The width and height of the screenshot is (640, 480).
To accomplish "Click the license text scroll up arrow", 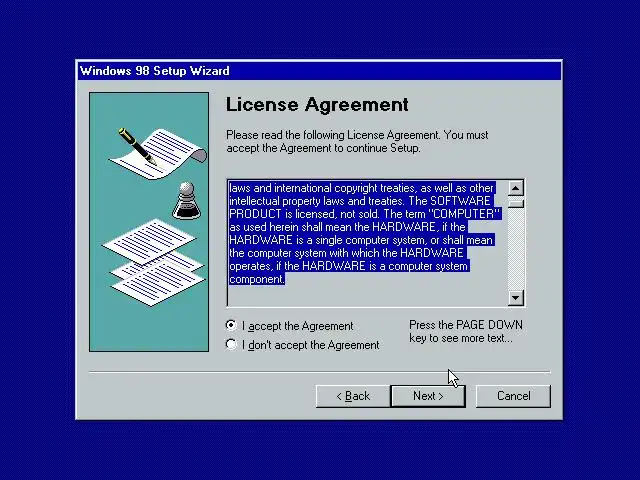I will click(x=516, y=188).
